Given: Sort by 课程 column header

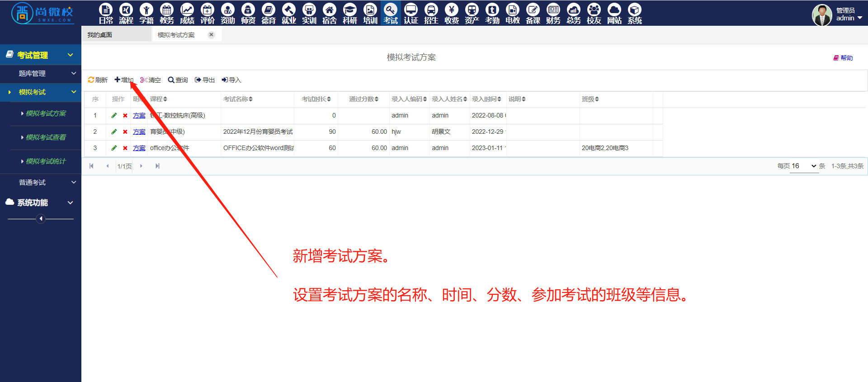Looking at the screenshot, I should click(x=159, y=99).
